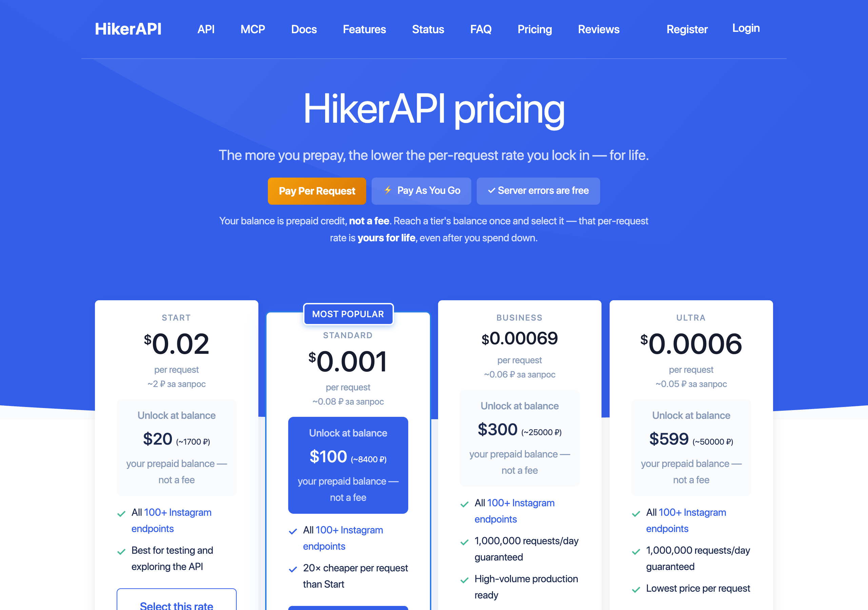Click the HikerAPI logo
Image resolution: width=868 pixels, height=610 pixels.
128,29
